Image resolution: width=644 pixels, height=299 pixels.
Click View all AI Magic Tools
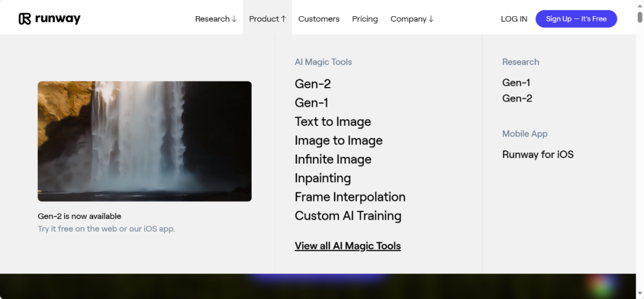click(348, 246)
